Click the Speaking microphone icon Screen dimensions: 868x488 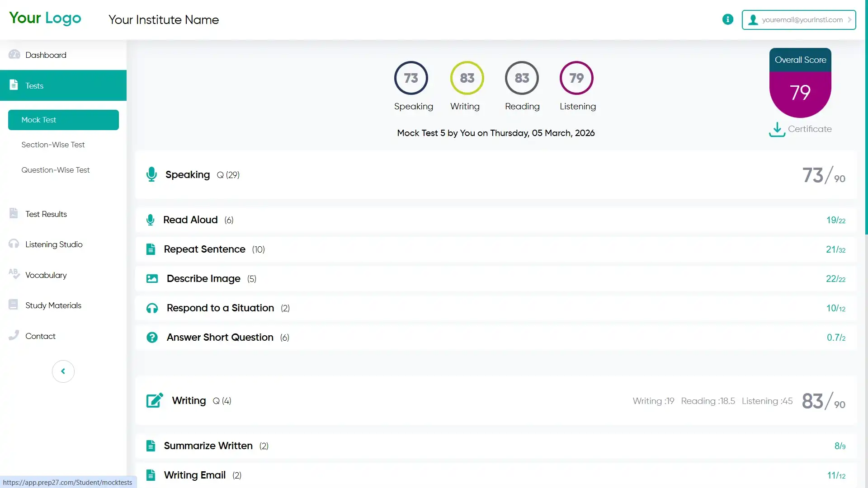[151, 174]
